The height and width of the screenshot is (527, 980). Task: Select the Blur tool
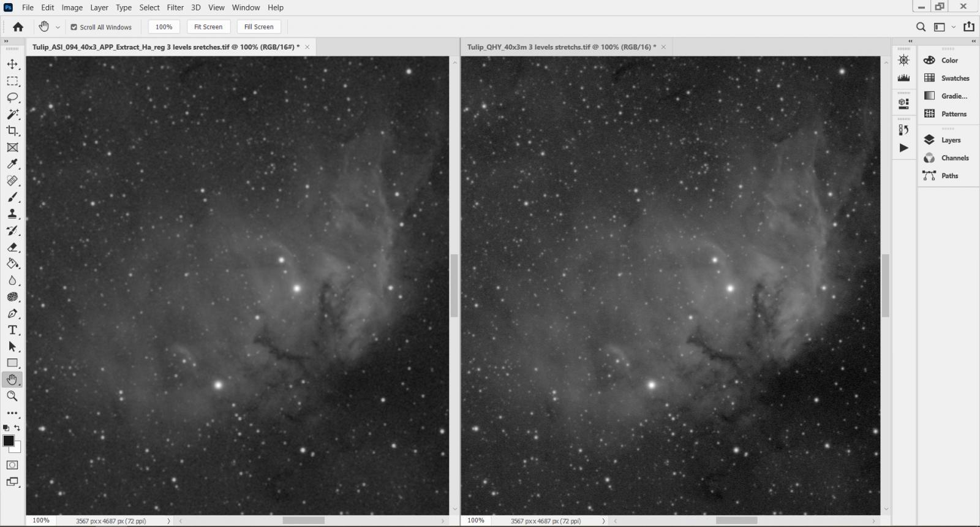click(x=12, y=280)
